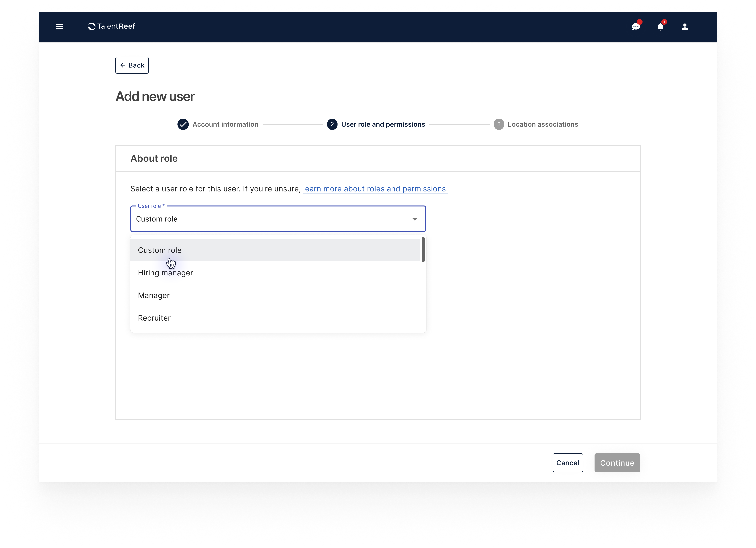The width and height of the screenshot is (756, 548).
Task: Click the Continue button
Action: click(x=617, y=463)
